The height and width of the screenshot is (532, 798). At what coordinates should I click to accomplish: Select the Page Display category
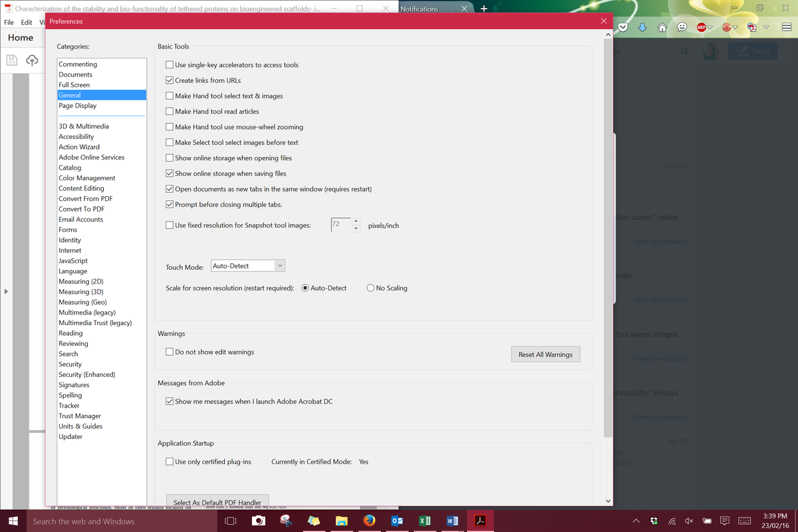[77, 106]
